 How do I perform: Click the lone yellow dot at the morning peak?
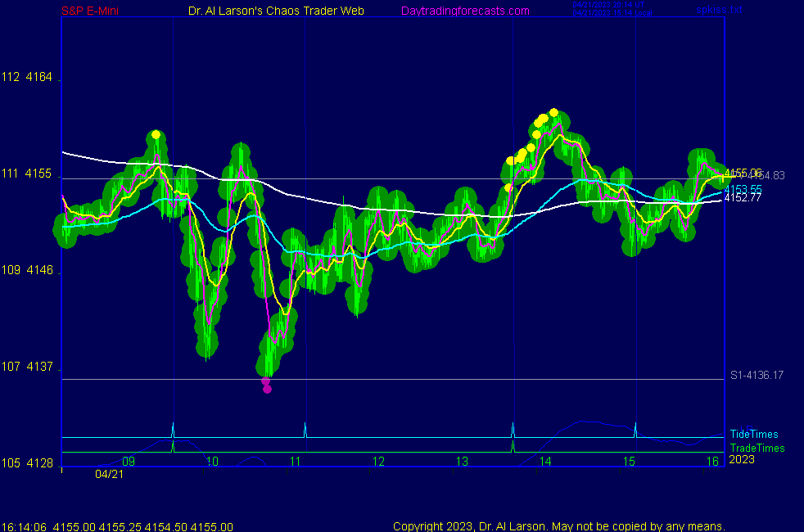[156, 135]
